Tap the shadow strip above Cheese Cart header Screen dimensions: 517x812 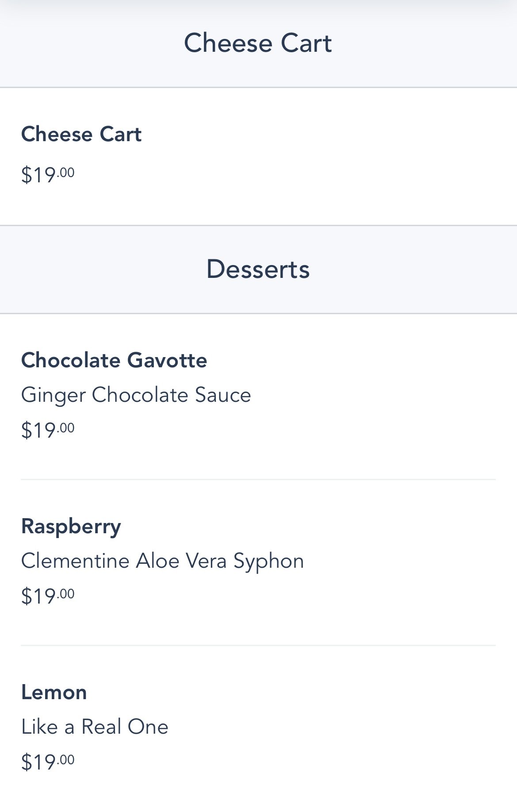tap(258, 6)
